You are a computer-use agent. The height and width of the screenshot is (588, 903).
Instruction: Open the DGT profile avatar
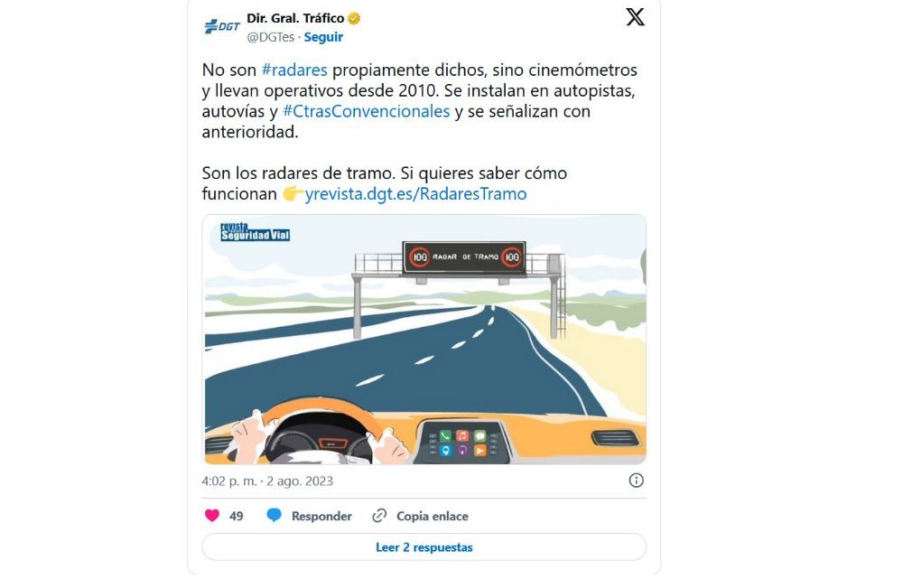pos(222,26)
